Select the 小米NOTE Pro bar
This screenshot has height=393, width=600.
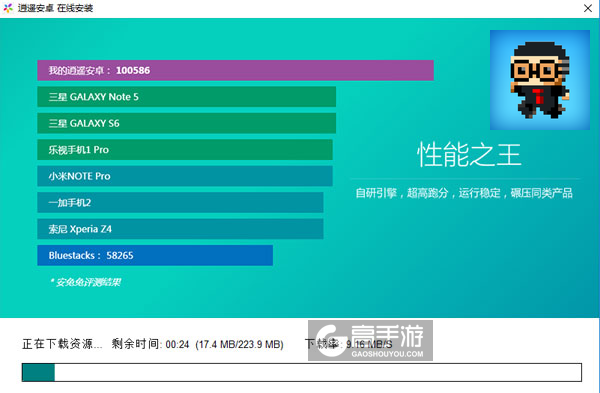185,176
